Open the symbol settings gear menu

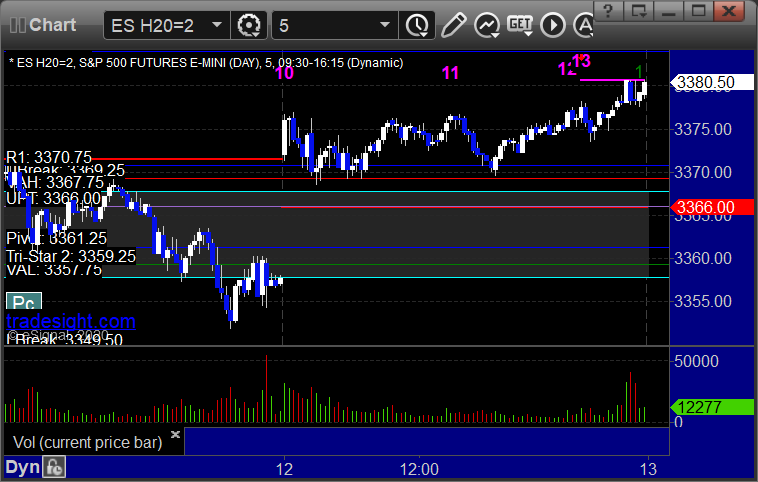[x=249, y=25]
